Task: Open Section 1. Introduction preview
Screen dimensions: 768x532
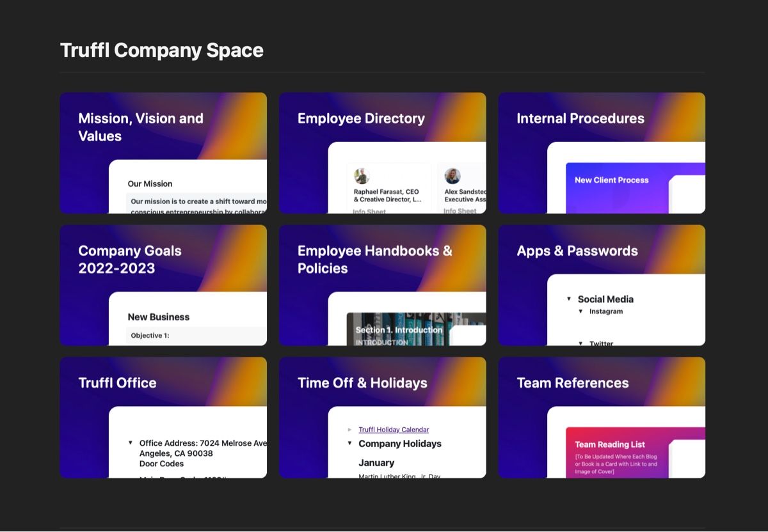Action: [x=416, y=329]
